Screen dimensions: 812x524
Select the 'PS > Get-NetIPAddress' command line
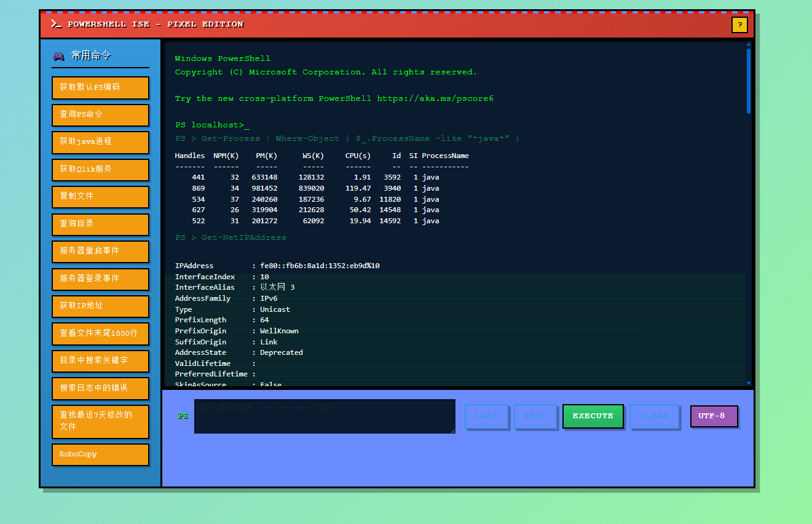231,237
